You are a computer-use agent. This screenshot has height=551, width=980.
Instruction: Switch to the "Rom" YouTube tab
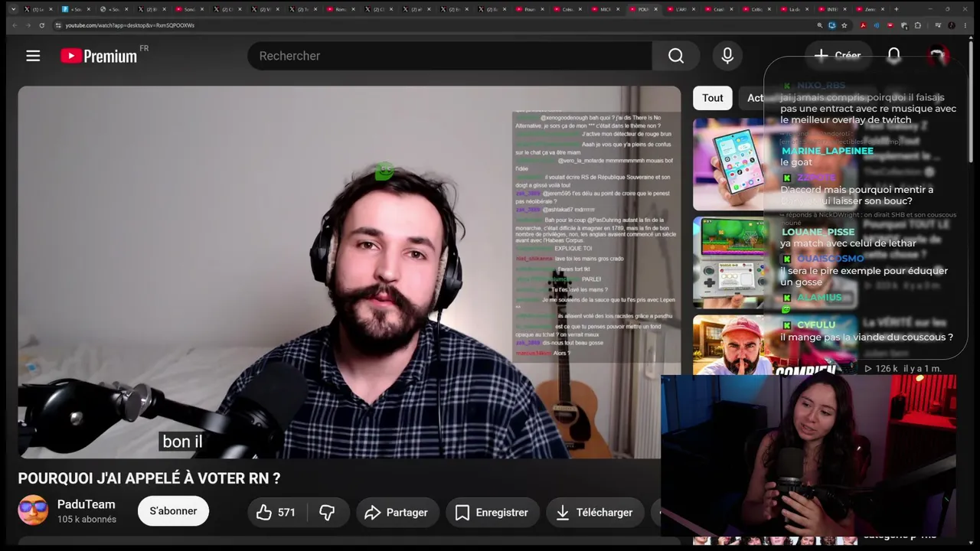(340, 9)
